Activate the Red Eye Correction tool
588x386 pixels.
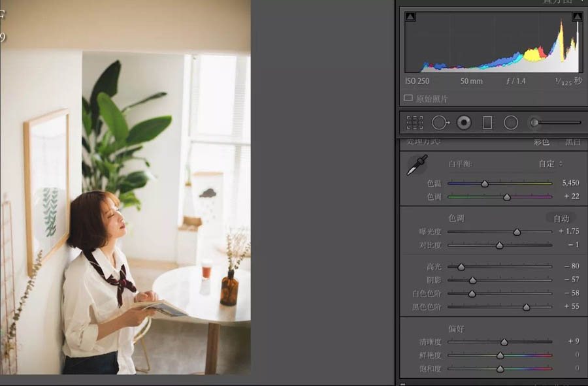(464, 123)
